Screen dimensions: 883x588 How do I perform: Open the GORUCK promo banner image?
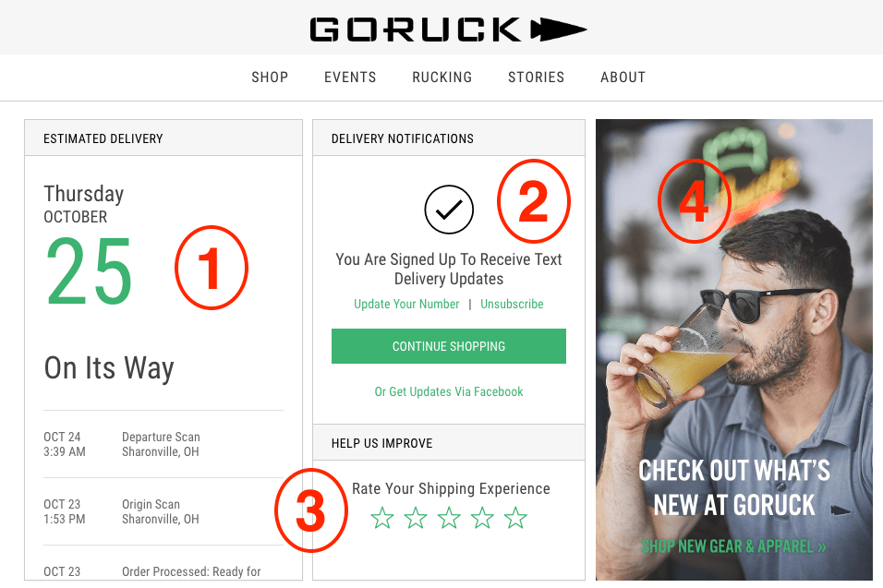tap(734, 350)
